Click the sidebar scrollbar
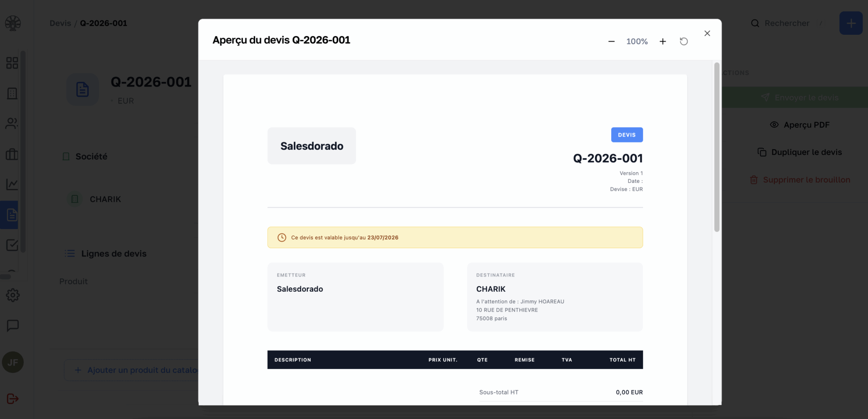Screen dimensions: 868x419 click(23, 152)
